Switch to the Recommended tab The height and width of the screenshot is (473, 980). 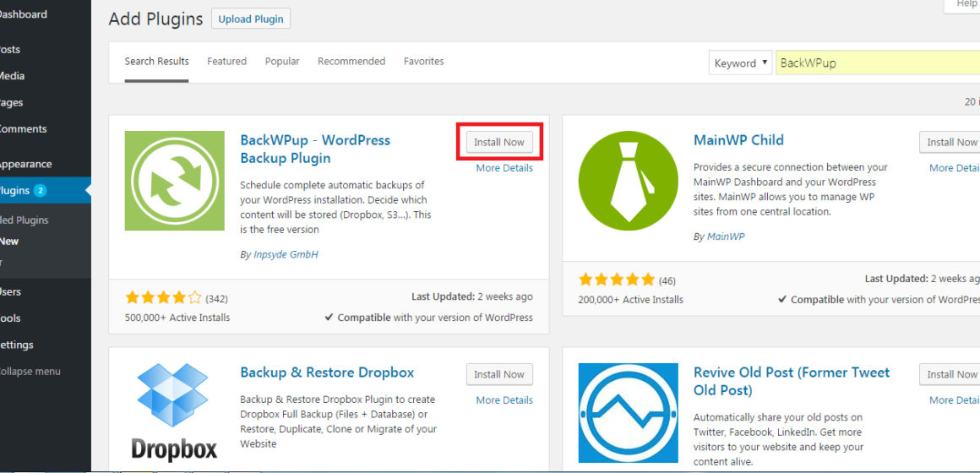click(351, 61)
